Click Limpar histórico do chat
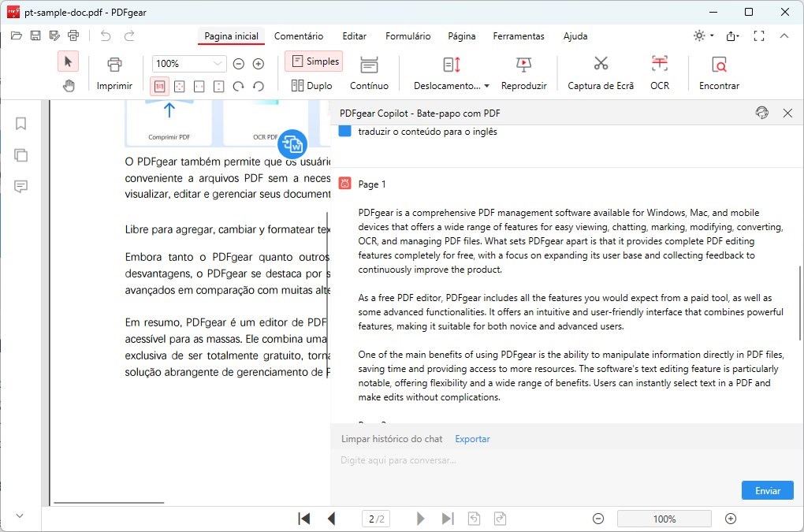Screen dimensions: 804x532 (391, 438)
